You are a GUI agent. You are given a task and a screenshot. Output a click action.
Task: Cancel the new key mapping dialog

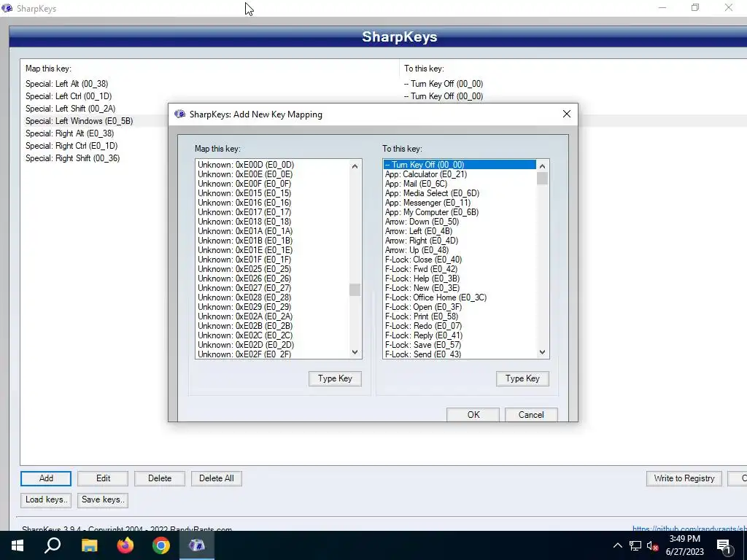pos(531,414)
